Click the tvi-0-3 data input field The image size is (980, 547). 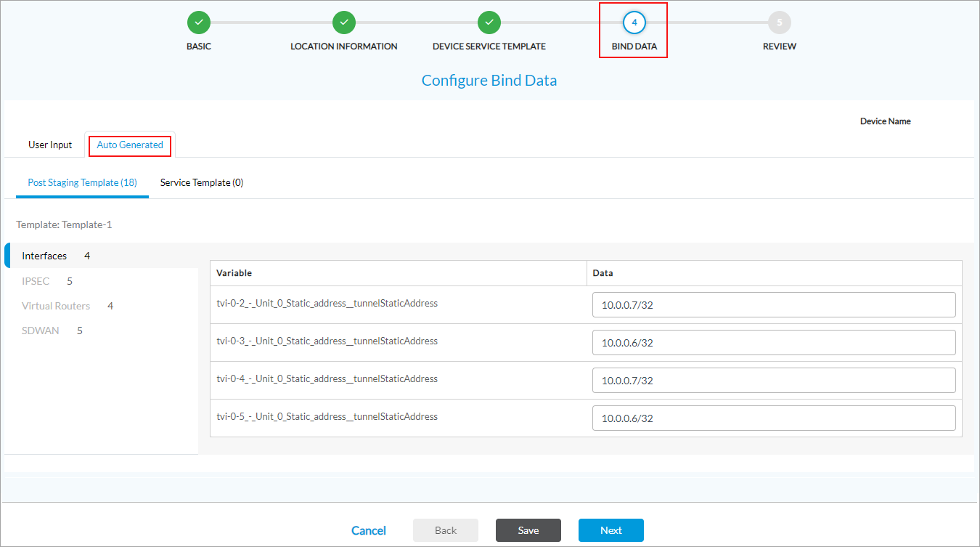tap(774, 343)
